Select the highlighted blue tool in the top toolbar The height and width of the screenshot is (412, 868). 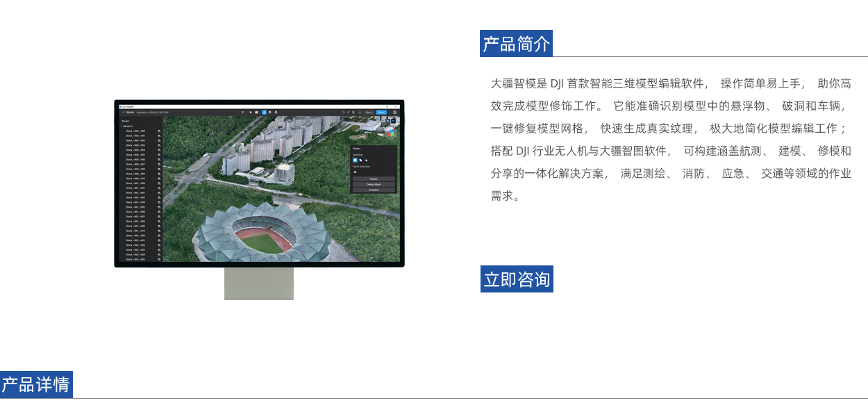click(264, 112)
